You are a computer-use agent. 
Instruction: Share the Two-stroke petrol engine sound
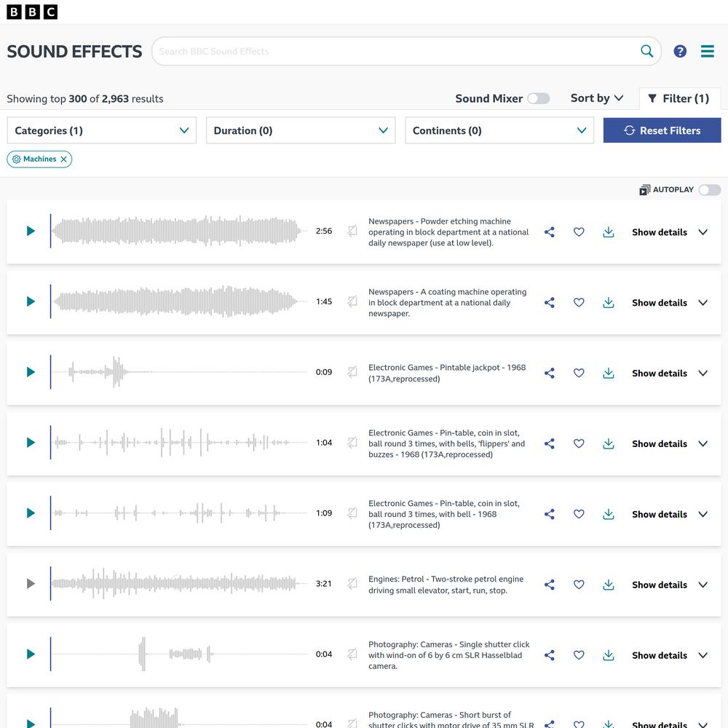click(549, 585)
